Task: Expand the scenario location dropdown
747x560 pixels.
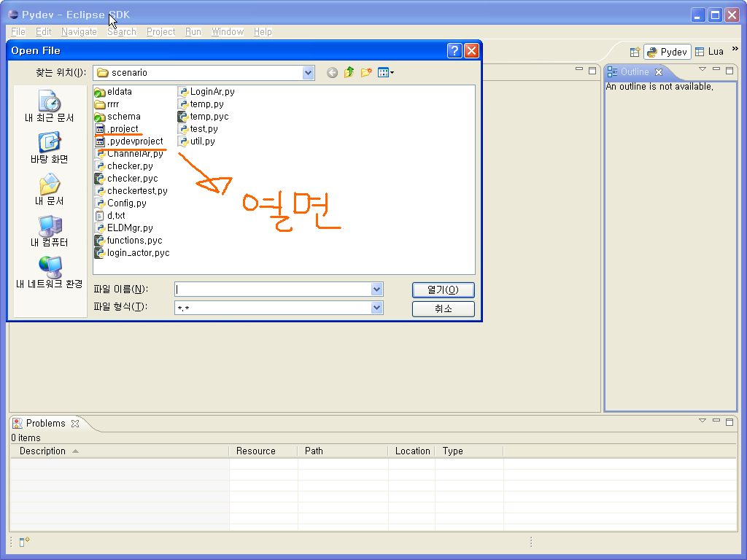Action: [308, 72]
